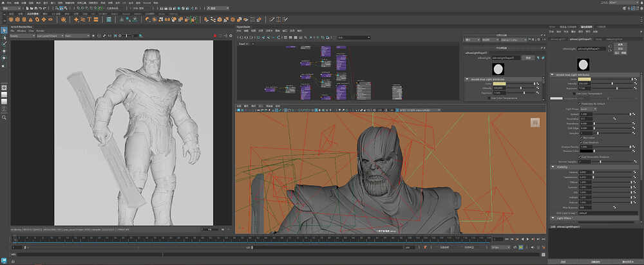
Task: Open the Beauty AOV dropdown in RenderView
Action: tap(23, 35)
